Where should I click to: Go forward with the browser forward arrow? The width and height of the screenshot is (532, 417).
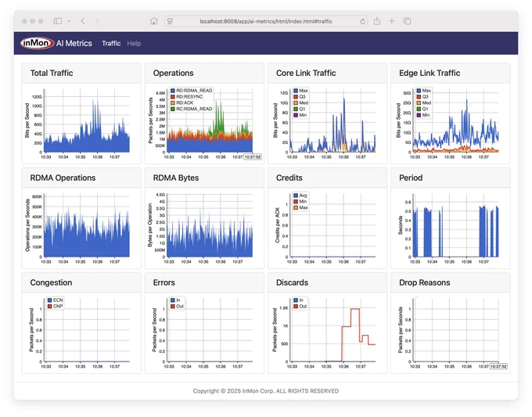coord(97,21)
